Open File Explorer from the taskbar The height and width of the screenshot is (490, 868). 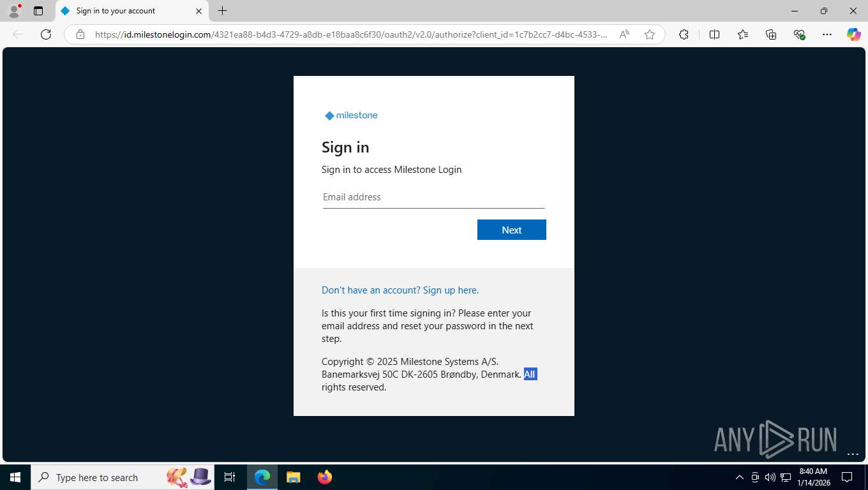[294, 477]
